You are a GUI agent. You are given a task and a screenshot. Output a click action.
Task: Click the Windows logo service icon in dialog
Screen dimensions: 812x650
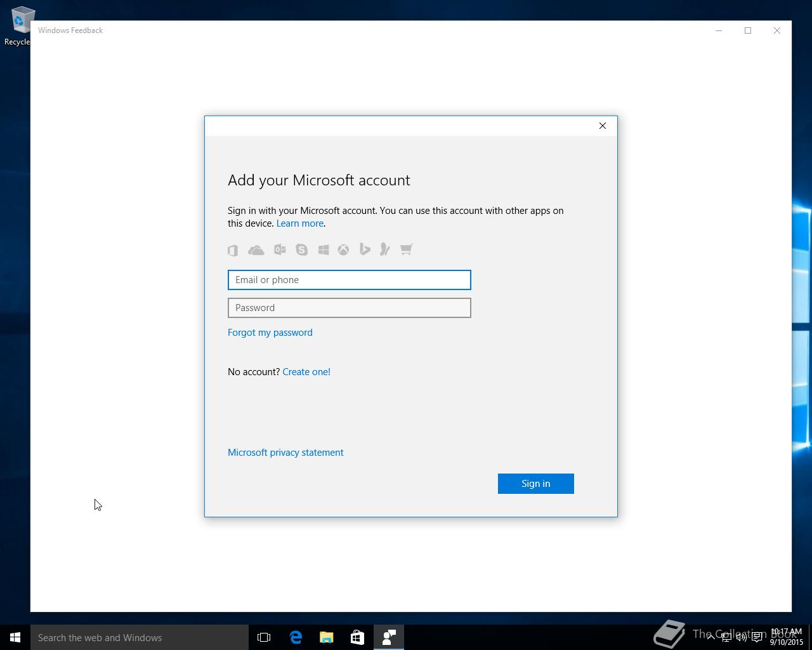point(324,249)
